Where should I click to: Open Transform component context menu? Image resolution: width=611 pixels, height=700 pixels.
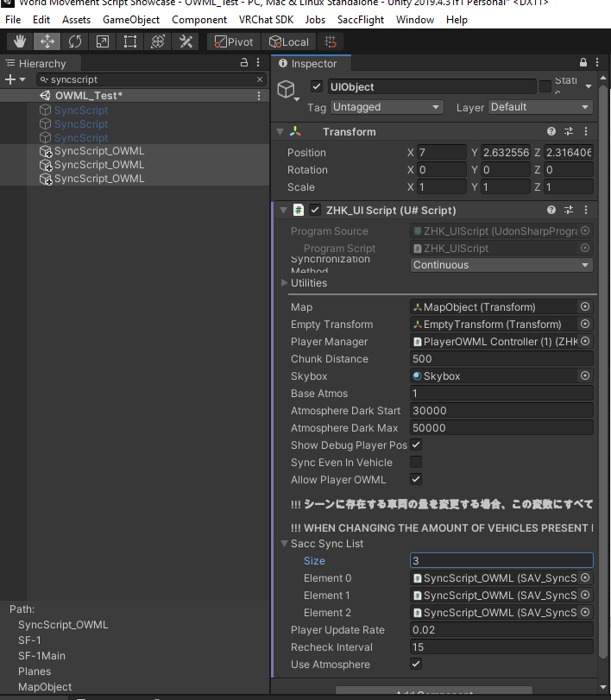(586, 131)
